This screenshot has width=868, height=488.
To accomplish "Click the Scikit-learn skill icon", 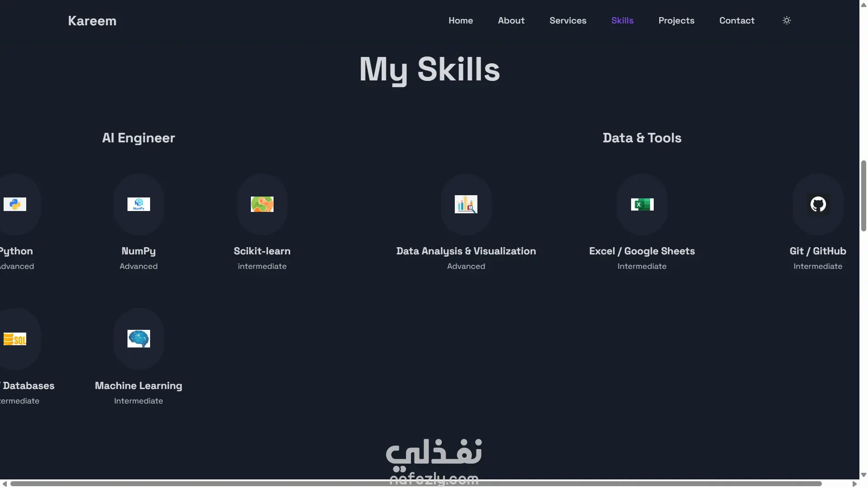I will (262, 204).
